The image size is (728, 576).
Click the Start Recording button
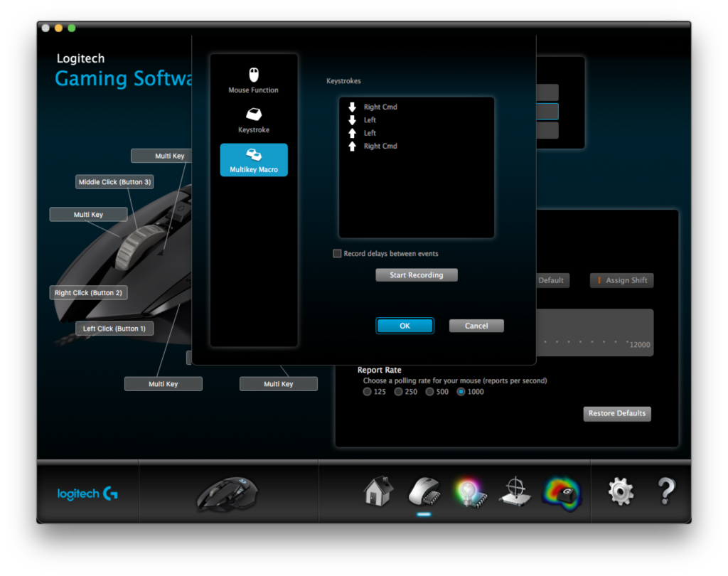[417, 275]
